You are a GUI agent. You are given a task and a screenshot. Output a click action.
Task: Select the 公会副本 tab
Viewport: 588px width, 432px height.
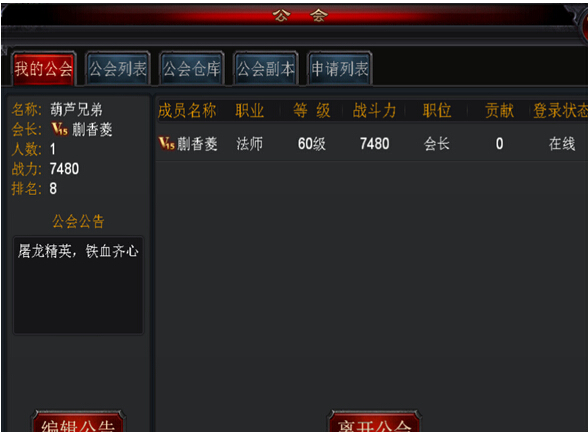266,69
